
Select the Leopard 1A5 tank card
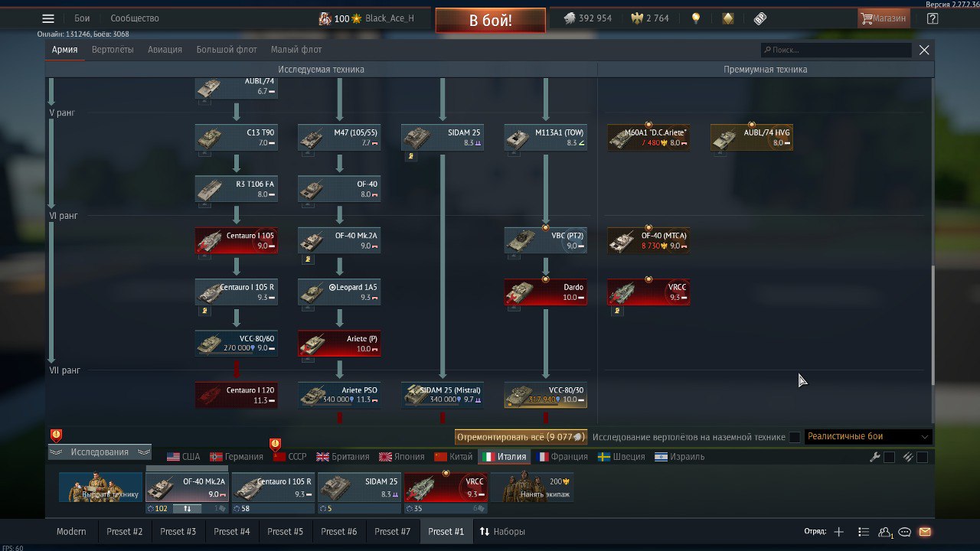339,292
